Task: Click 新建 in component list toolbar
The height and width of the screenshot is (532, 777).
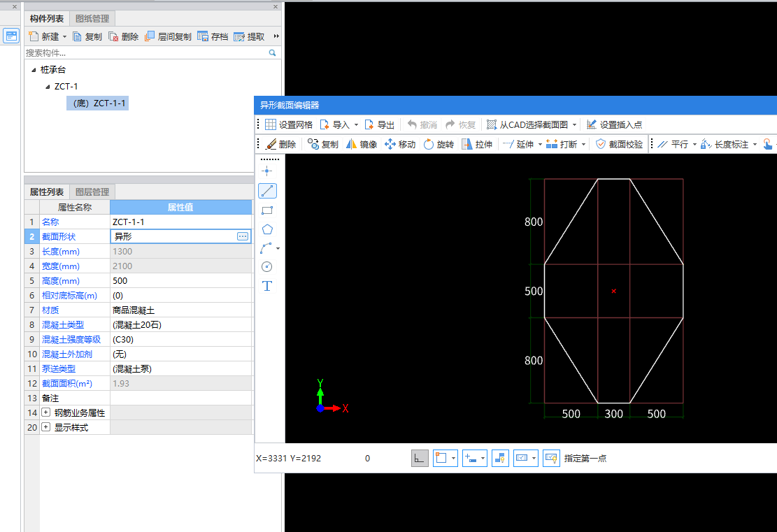Action: 43,36
